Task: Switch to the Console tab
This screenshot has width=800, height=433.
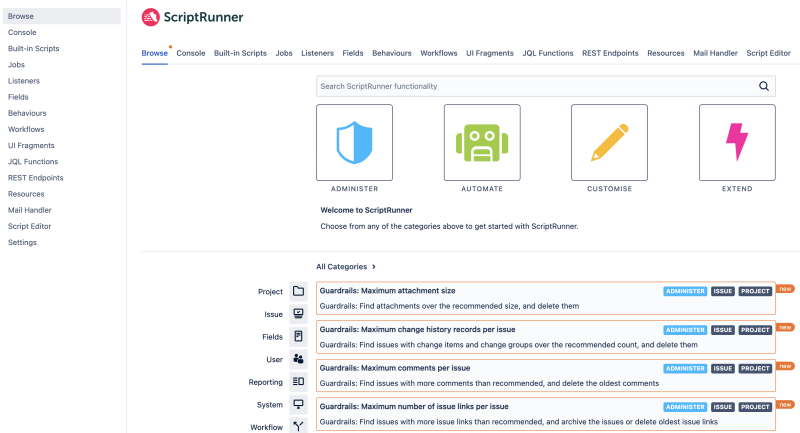Action: pos(191,53)
